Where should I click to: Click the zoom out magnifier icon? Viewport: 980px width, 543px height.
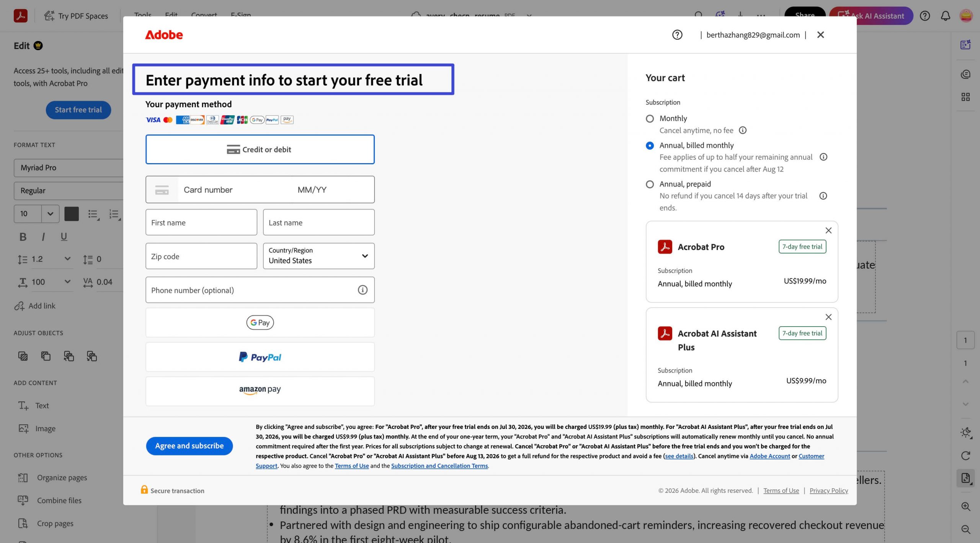[x=965, y=529]
